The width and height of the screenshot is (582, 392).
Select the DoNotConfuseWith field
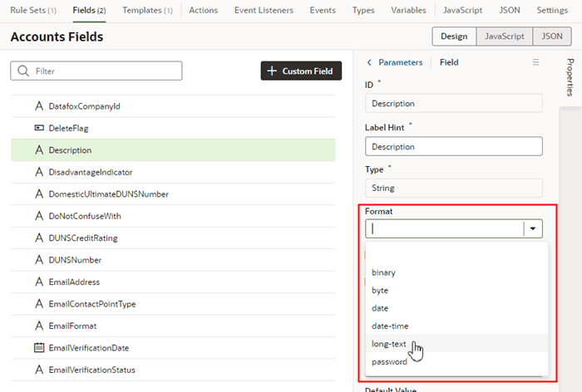pos(173,216)
